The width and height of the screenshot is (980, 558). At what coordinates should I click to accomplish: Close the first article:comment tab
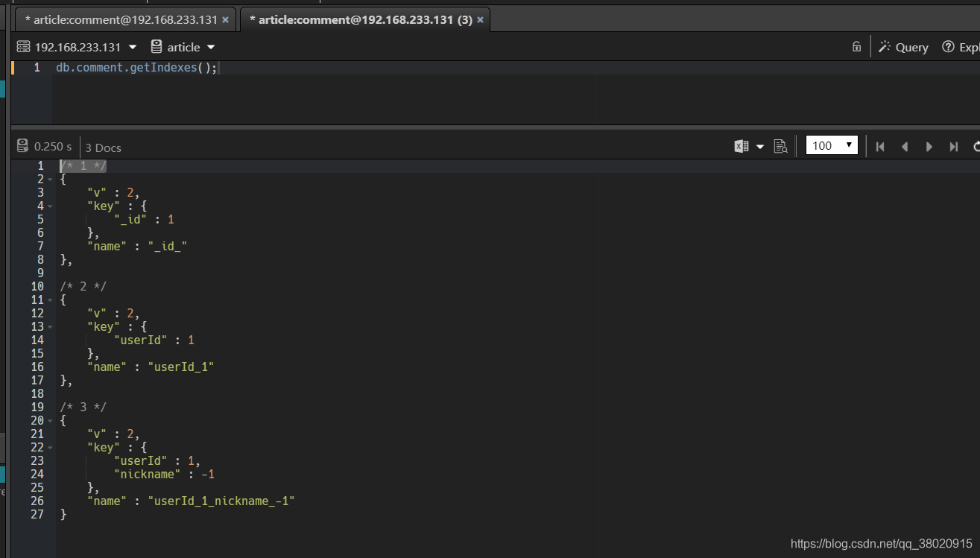[227, 20]
